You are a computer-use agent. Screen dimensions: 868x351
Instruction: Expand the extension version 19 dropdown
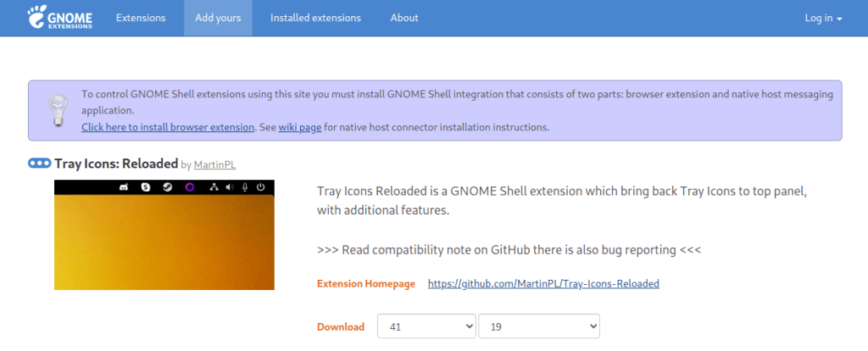(539, 326)
